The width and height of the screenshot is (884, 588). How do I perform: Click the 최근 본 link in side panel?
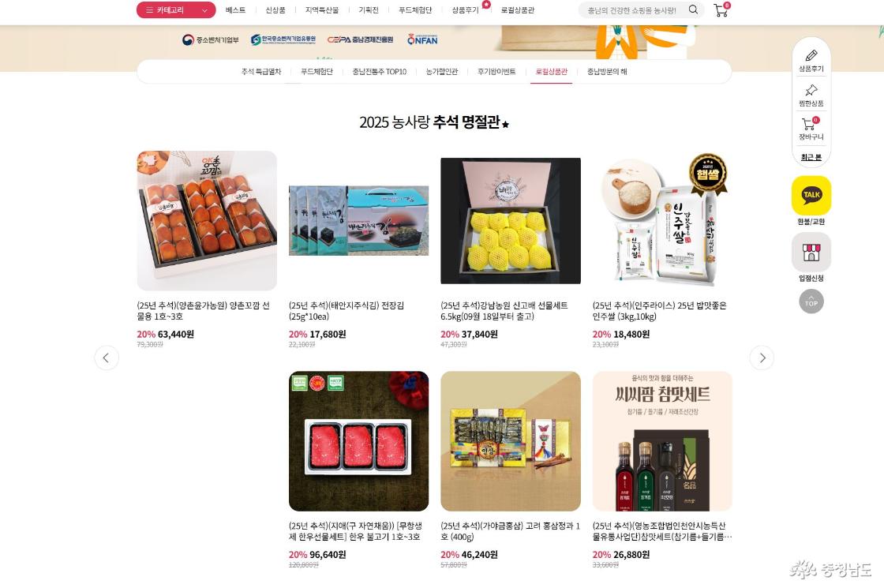coord(811,157)
